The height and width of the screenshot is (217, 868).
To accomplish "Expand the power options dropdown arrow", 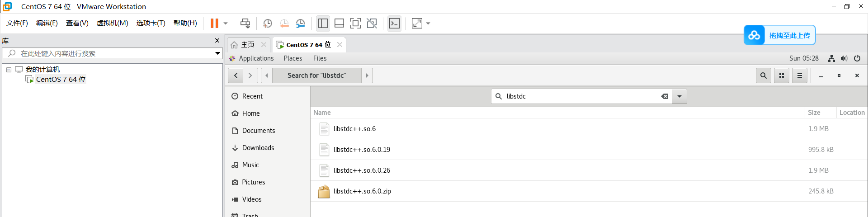I will tap(226, 24).
